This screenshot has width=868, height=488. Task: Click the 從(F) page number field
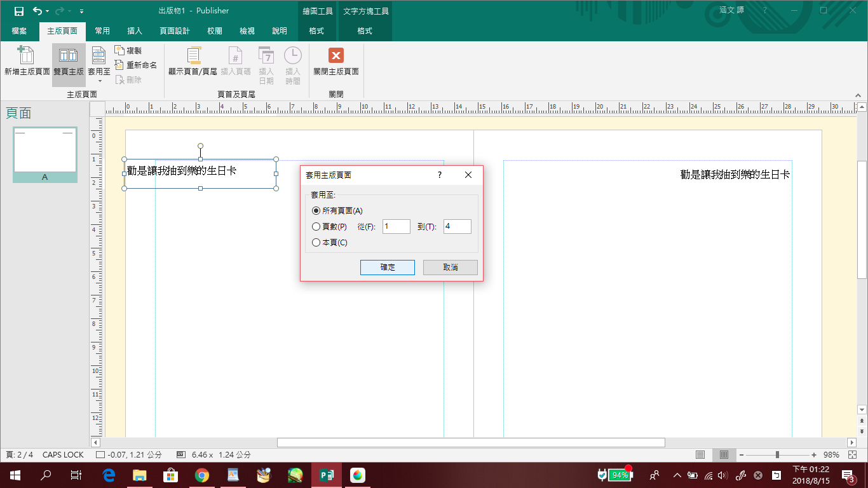point(396,227)
